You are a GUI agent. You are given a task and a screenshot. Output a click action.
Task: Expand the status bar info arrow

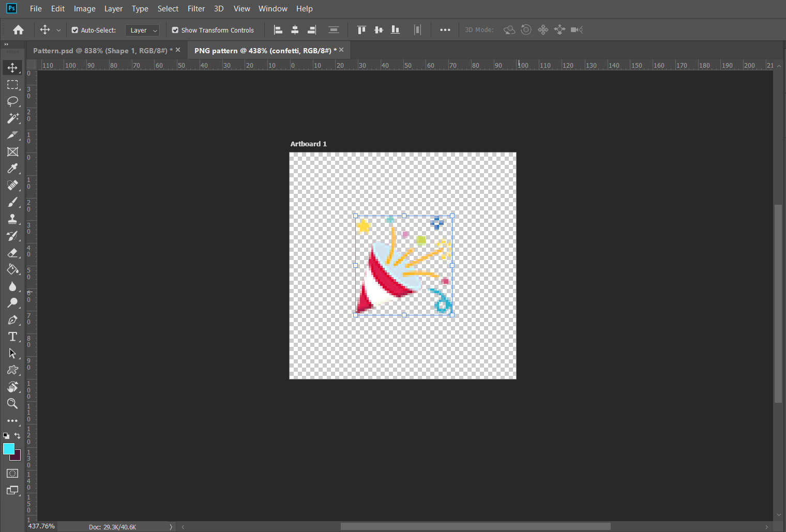[171, 527]
